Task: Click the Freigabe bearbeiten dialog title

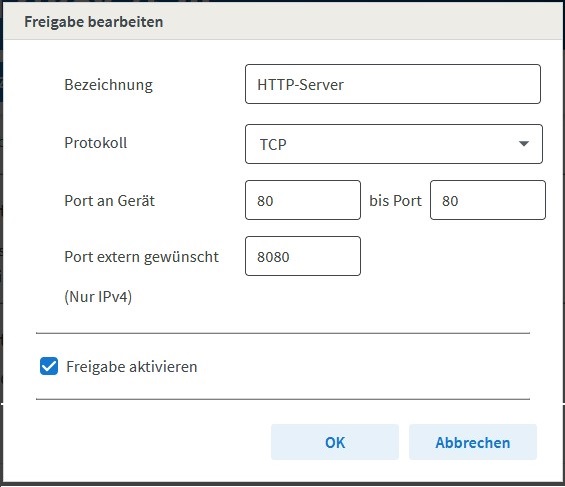Action: 94,22
